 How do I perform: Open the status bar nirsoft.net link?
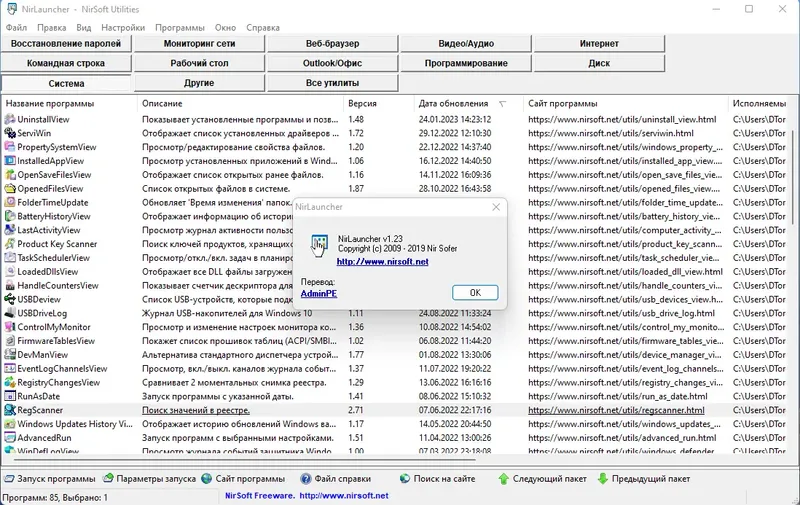[344, 495]
